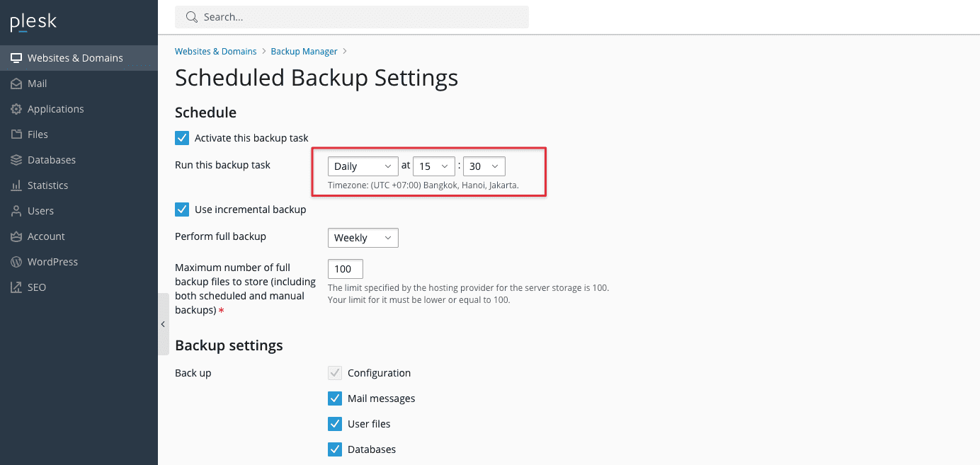Click the Databases stack icon
Viewport: 980px width, 465px height.
click(16, 160)
